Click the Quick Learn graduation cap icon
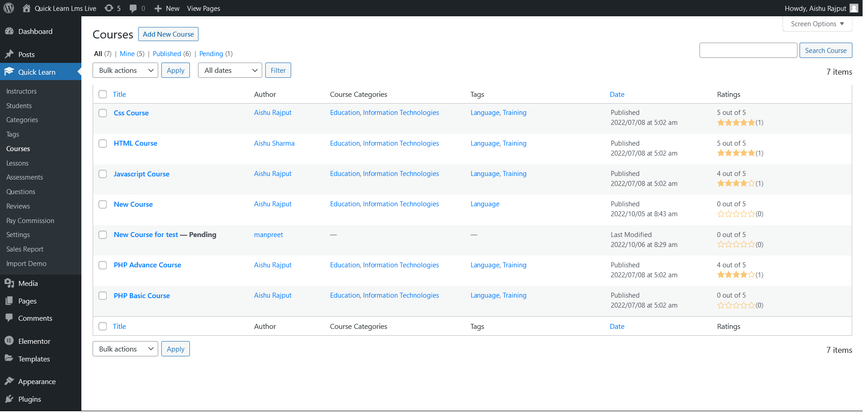The image size is (868, 413). click(x=9, y=71)
